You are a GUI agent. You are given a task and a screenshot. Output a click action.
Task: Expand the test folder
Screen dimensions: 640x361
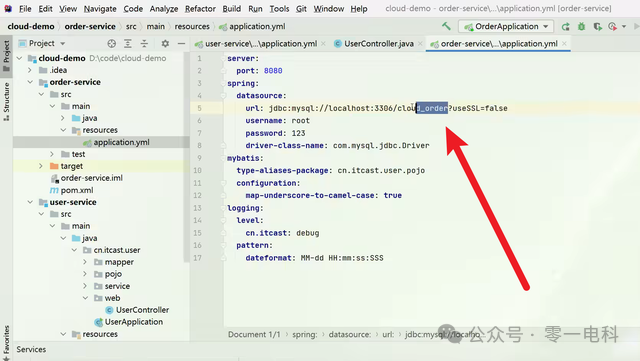tap(52, 154)
